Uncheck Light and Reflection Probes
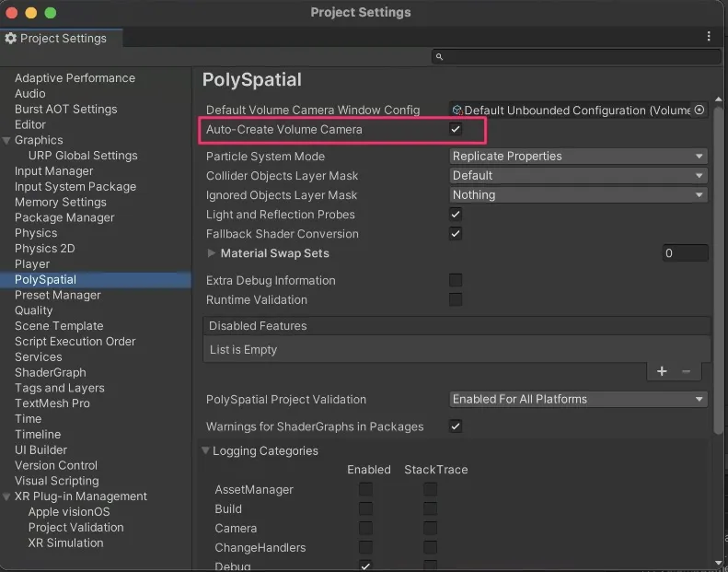Screen dimensions: 728x572 pos(456,215)
